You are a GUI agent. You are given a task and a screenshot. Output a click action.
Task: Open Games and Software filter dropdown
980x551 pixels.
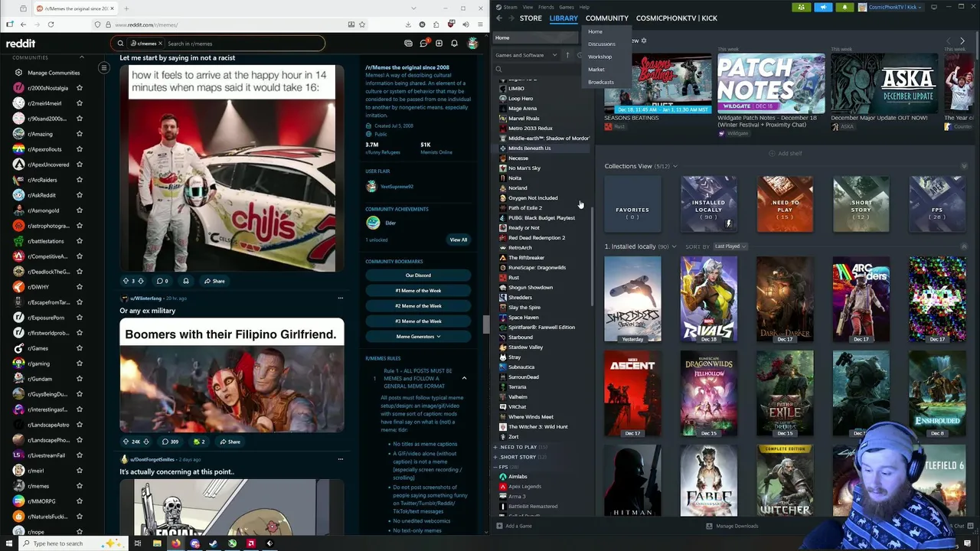click(x=526, y=55)
